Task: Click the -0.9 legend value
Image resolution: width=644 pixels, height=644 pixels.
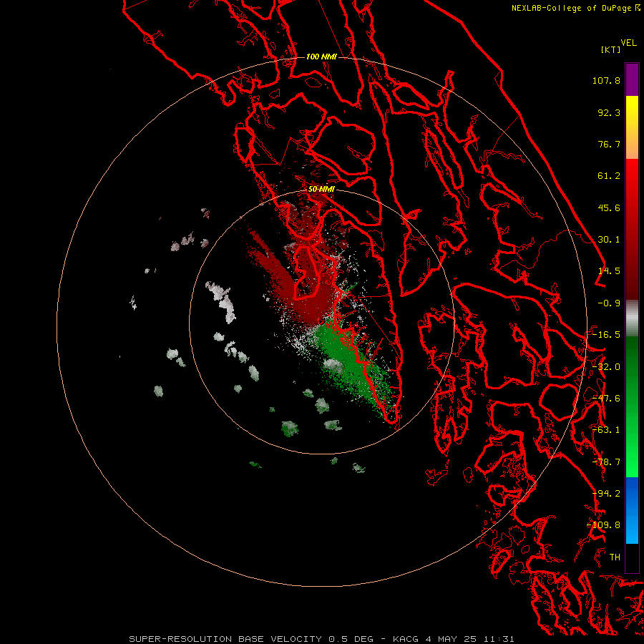Action: tap(609, 303)
